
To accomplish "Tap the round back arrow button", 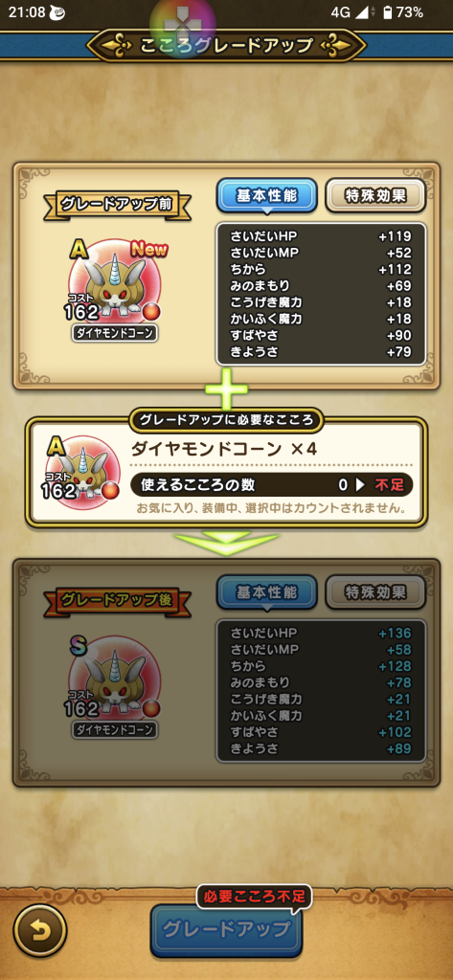I will click(40, 930).
